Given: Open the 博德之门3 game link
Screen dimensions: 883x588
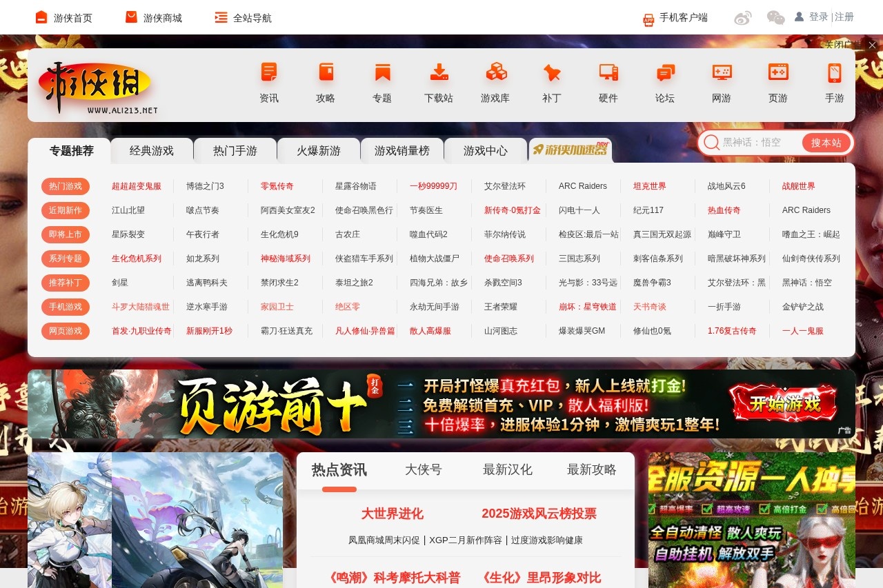Looking at the screenshot, I should pos(205,186).
